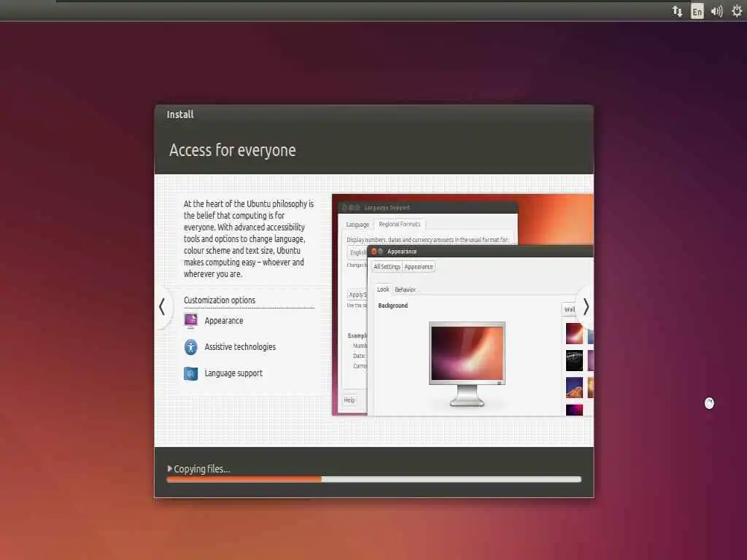
Task: Click the Appearance text label
Action: [x=224, y=321]
